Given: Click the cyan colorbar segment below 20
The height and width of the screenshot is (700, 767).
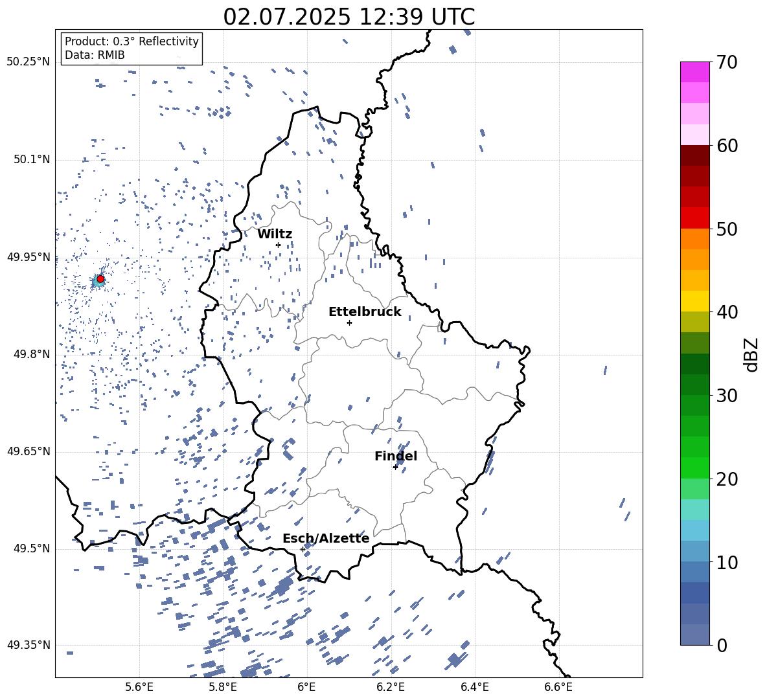Looking at the screenshot, I should pyautogui.click(x=694, y=510).
